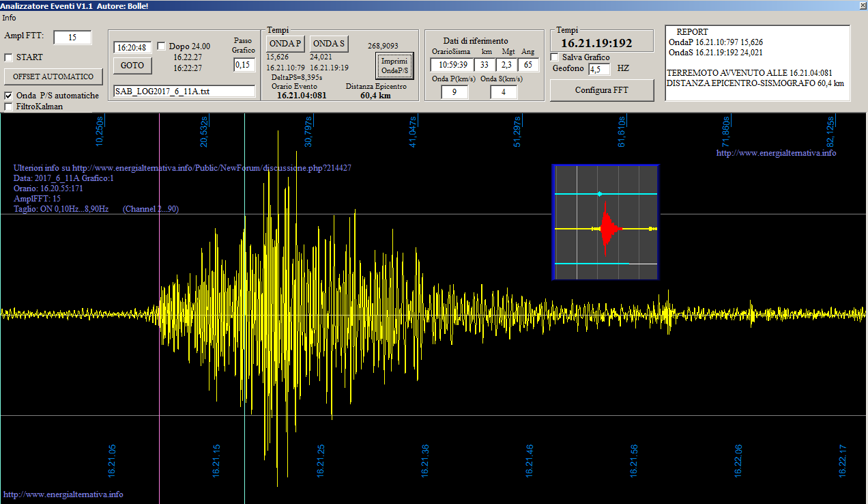Click the 51,297s seconds axis label
The width and height of the screenshot is (868, 504).
(x=517, y=132)
